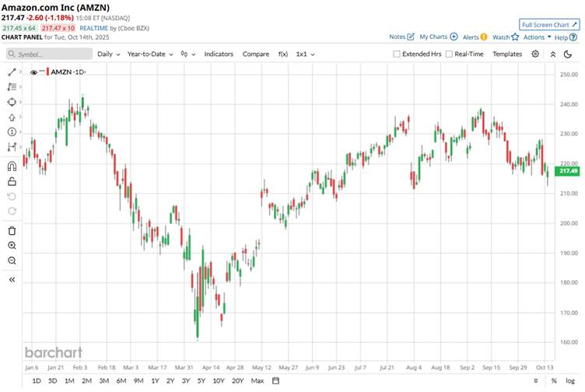This screenshot has height=392, width=585.
Task: Open the Actions dropdown menu
Action: point(537,37)
